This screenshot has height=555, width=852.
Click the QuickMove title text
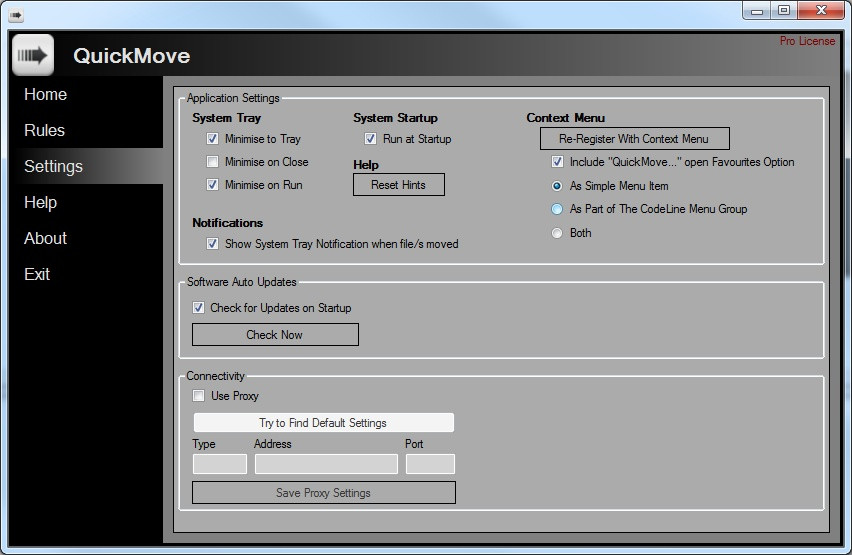click(131, 55)
